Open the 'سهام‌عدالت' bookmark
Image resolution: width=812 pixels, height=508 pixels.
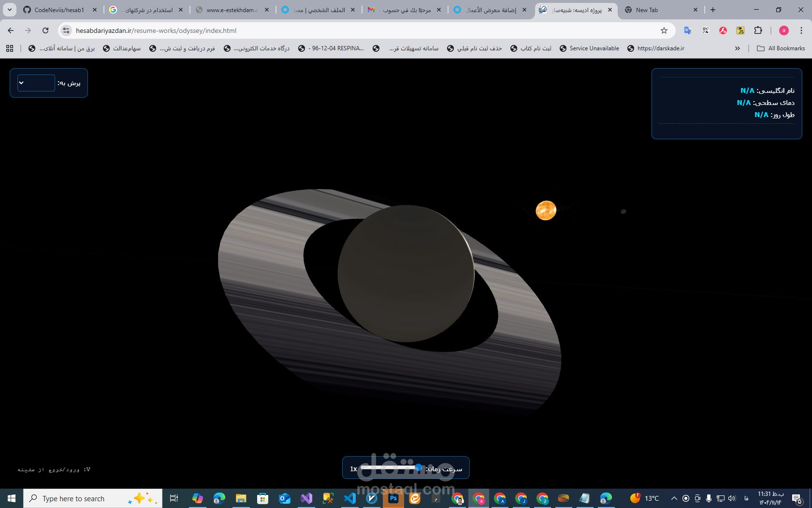tap(122, 48)
